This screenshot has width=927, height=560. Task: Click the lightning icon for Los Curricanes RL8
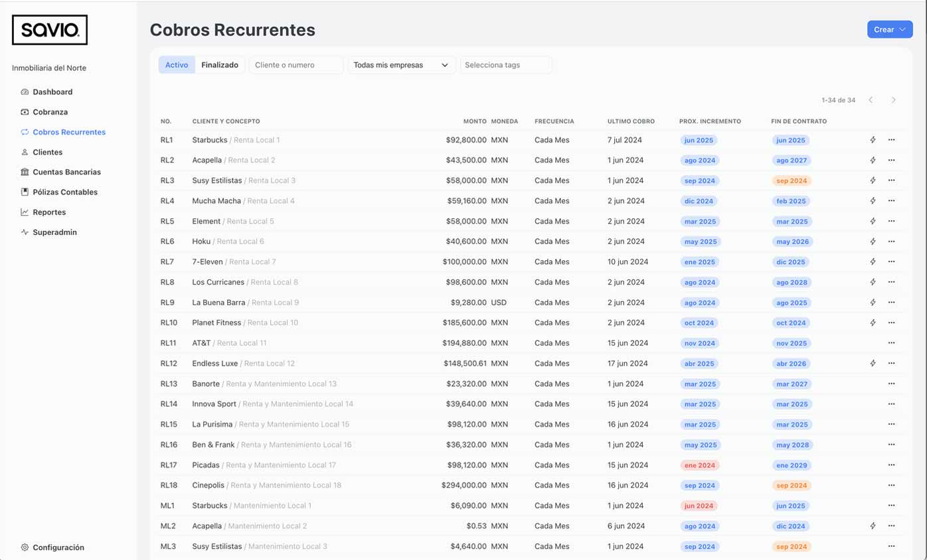pyautogui.click(x=873, y=282)
